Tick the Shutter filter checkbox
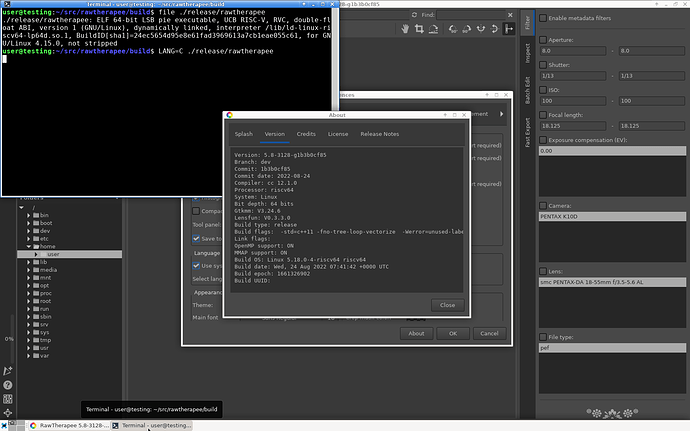 pyautogui.click(x=543, y=65)
